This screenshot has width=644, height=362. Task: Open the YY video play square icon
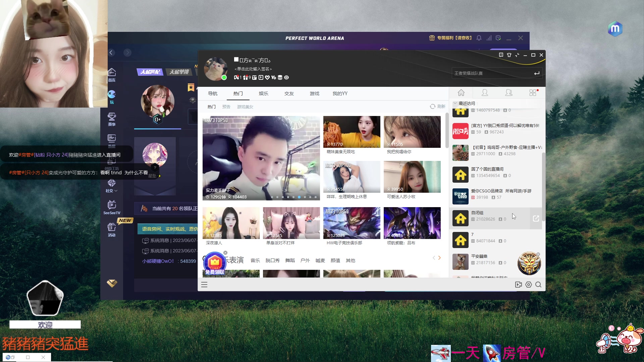[261, 77]
